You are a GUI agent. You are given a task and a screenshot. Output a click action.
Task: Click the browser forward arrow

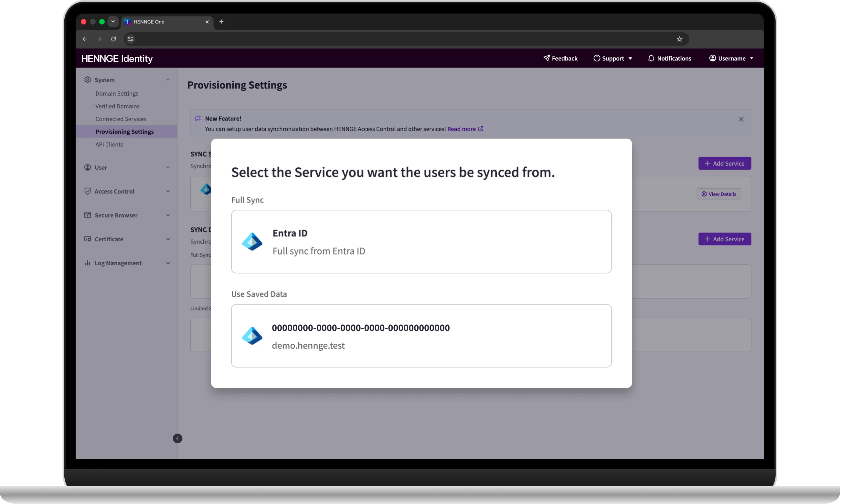pyautogui.click(x=99, y=39)
